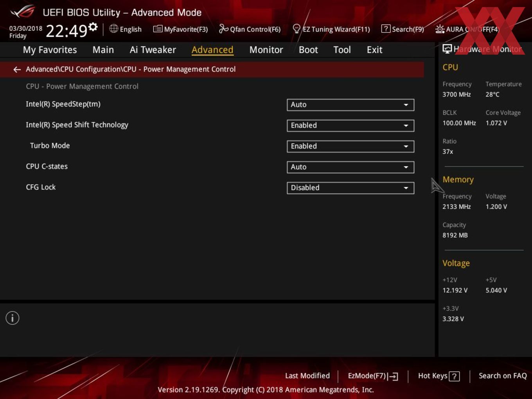Select the Advanced tab

coord(212,50)
